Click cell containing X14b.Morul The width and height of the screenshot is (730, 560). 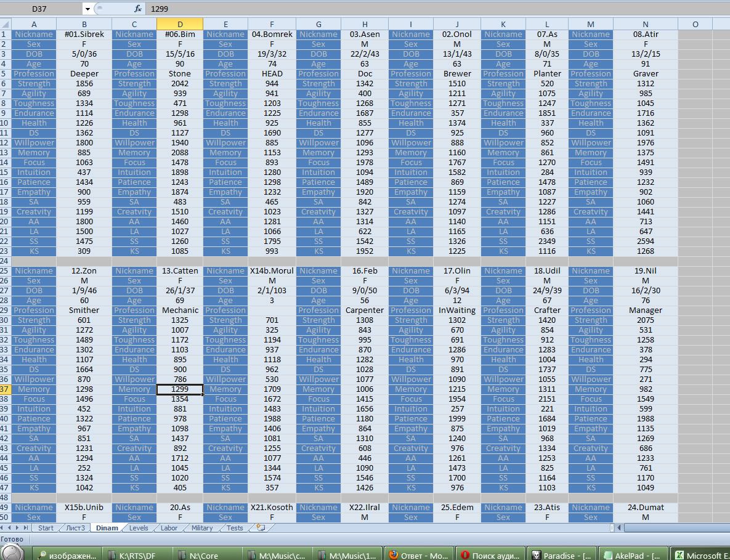coord(272,271)
